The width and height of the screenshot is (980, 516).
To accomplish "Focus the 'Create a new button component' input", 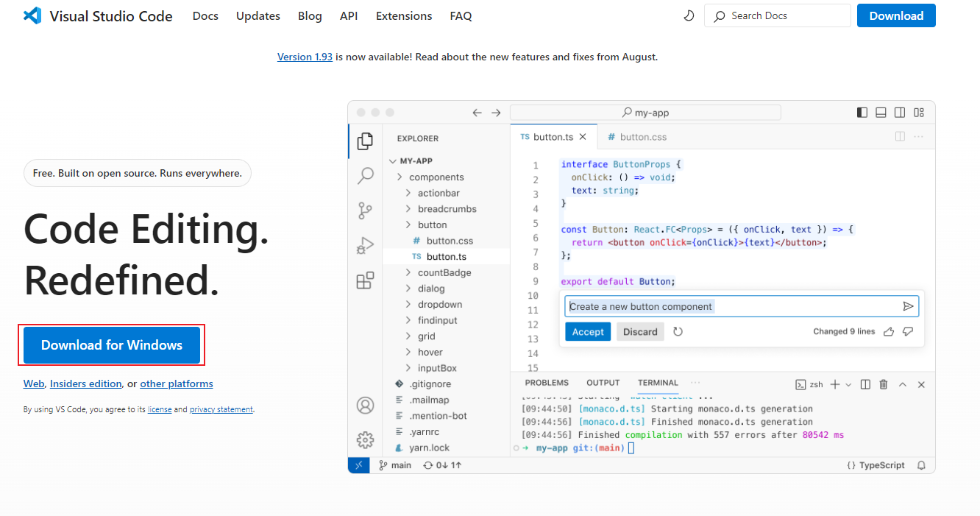I will pyautogui.click(x=742, y=306).
